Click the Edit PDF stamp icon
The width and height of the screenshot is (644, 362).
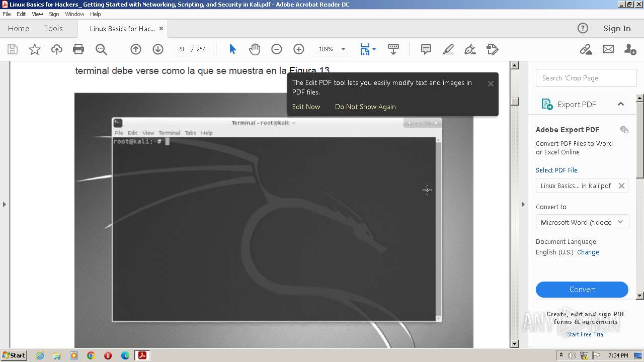click(492, 49)
